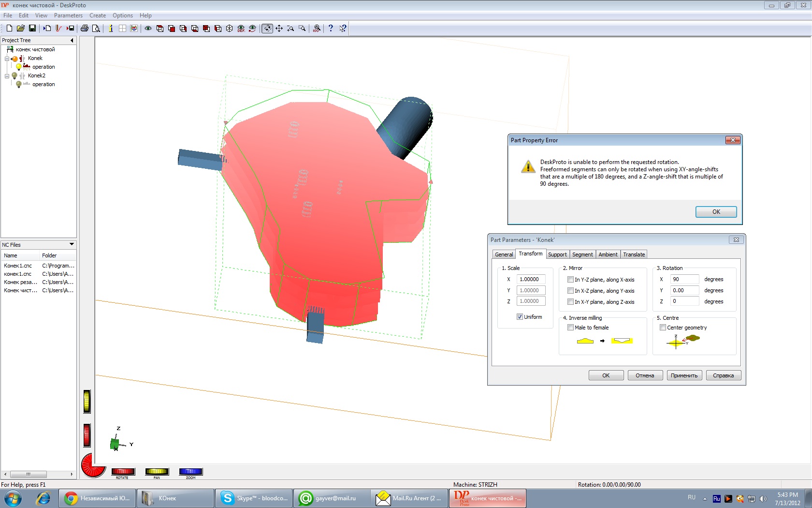Activate the Pan mouse tool in the toolbar
The height and width of the screenshot is (508, 812).
(x=279, y=29)
